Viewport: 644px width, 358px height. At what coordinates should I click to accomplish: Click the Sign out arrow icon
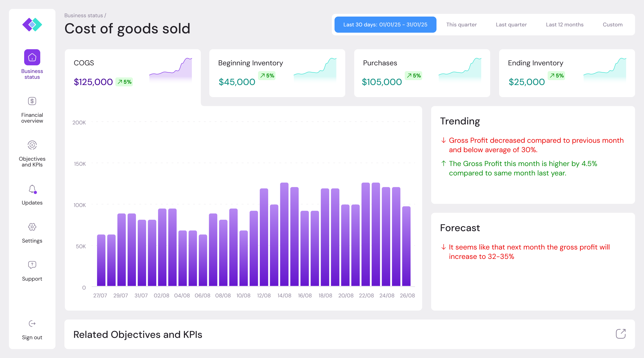pos(32,324)
